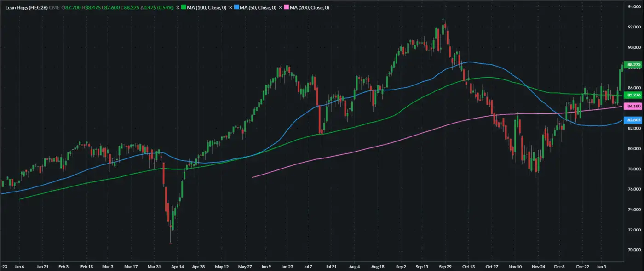The image size is (644, 271).
Task: Click the pink MA 200 color swatch
Action: tap(286, 8)
